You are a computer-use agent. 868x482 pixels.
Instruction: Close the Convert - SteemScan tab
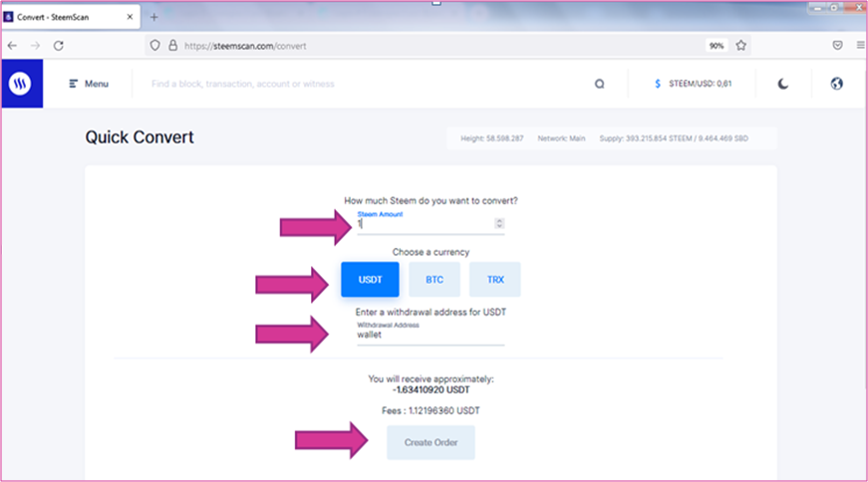130,17
